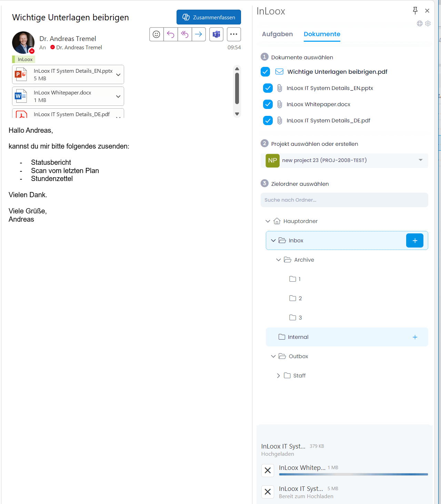Click folder icon of folder 1
Screen dimensions: 441x504
tap(293, 279)
